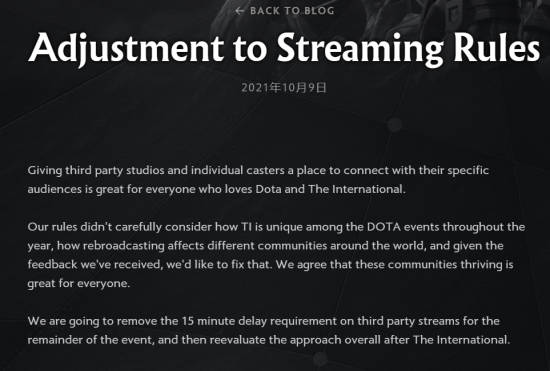Screen dimensions: 550x371
Task: Select the post date 2021年10月9日
Action: click(284, 88)
